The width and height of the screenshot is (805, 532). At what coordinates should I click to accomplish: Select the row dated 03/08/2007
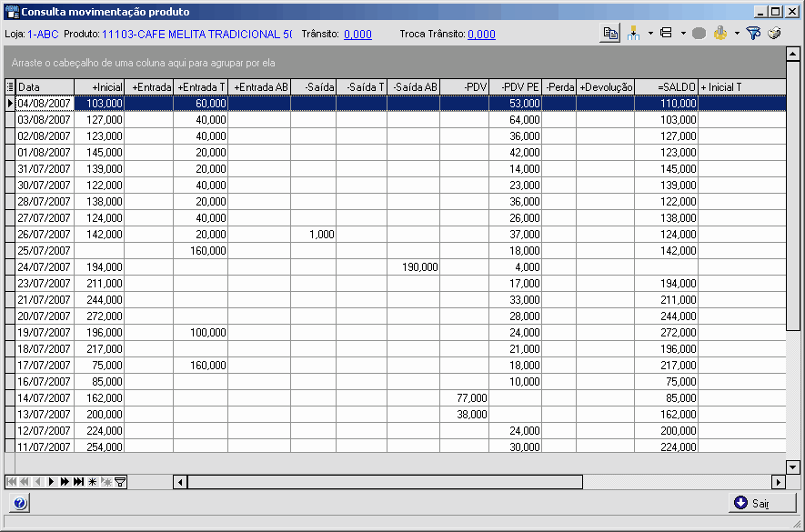coord(396,120)
